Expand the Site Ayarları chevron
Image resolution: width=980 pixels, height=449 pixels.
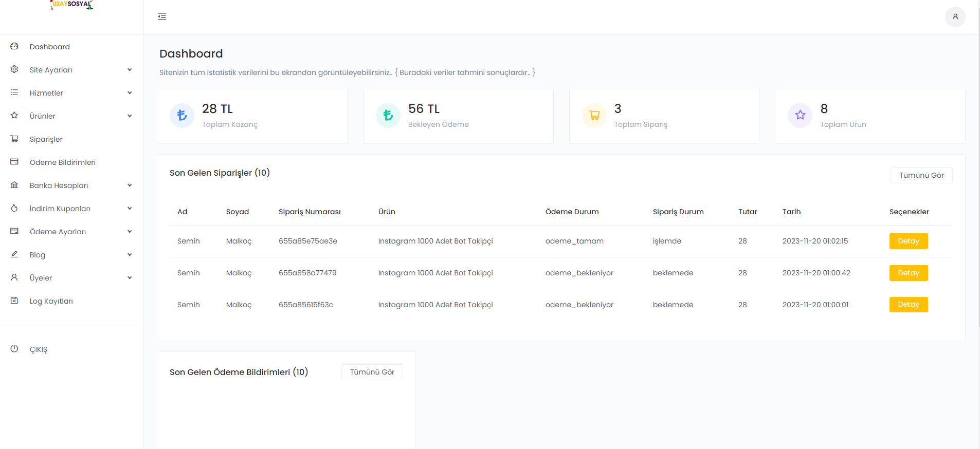pyautogui.click(x=130, y=70)
